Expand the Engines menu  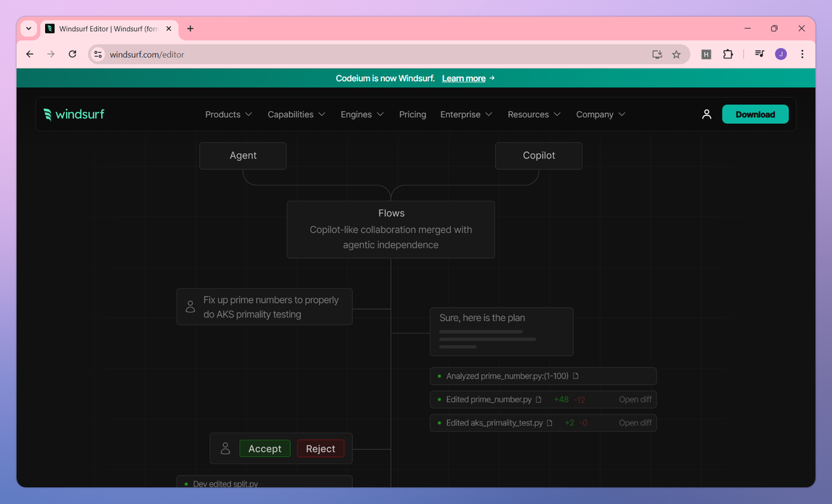(362, 114)
